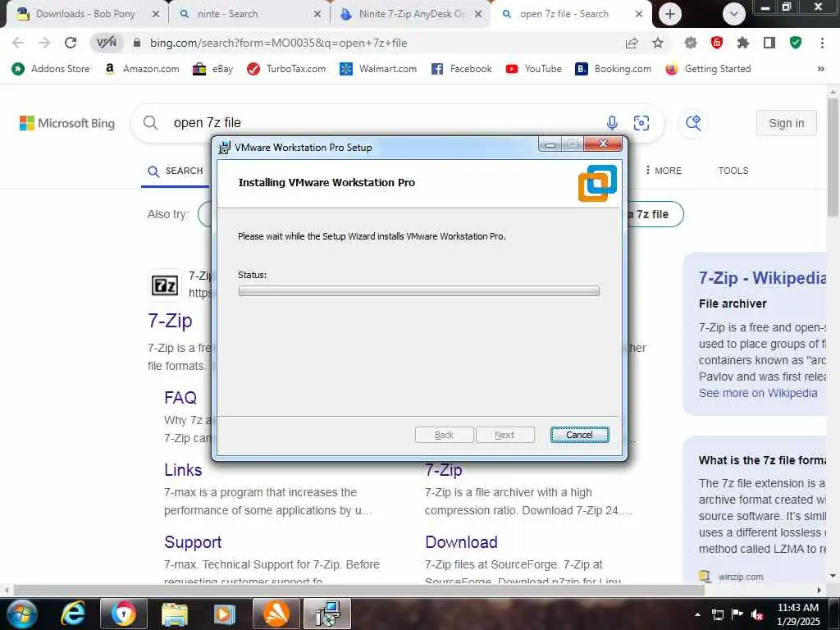
Task: Launch Internet Explorer from the taskbar
Action: (73, 614)
